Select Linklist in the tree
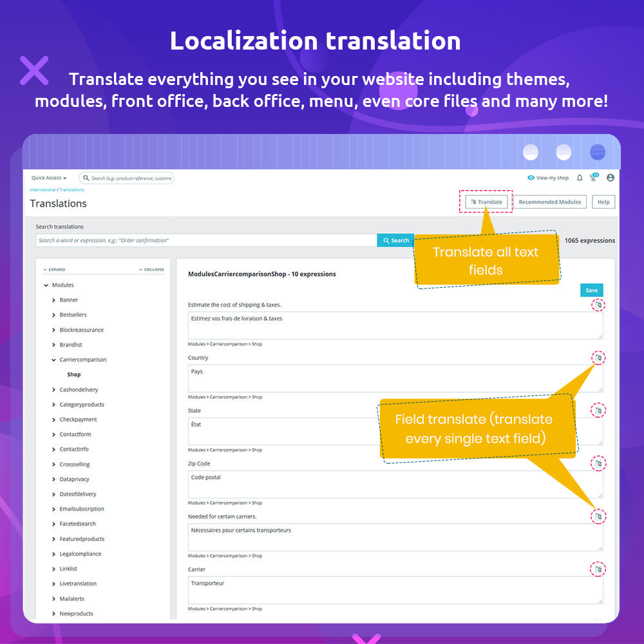The image size is (644, 644). coord(68,569)
